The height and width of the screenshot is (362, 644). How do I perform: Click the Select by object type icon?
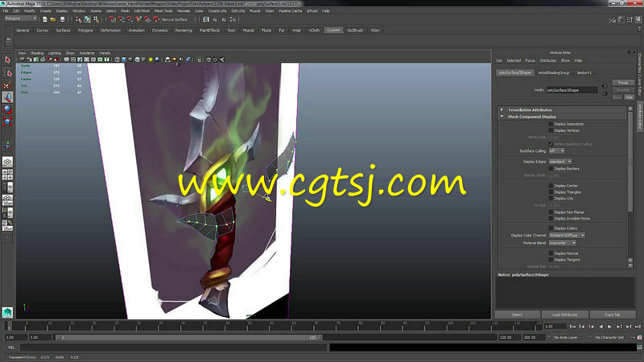[x=87, y=19]
